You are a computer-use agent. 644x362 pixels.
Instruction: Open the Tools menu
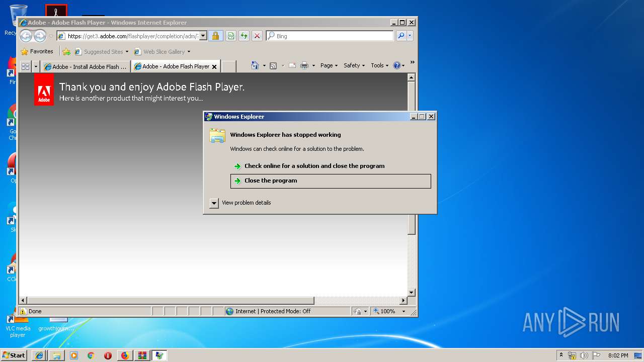coord(380,65)
